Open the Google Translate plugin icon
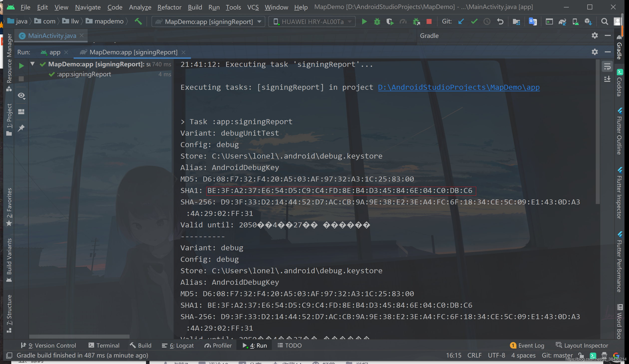 533,22
